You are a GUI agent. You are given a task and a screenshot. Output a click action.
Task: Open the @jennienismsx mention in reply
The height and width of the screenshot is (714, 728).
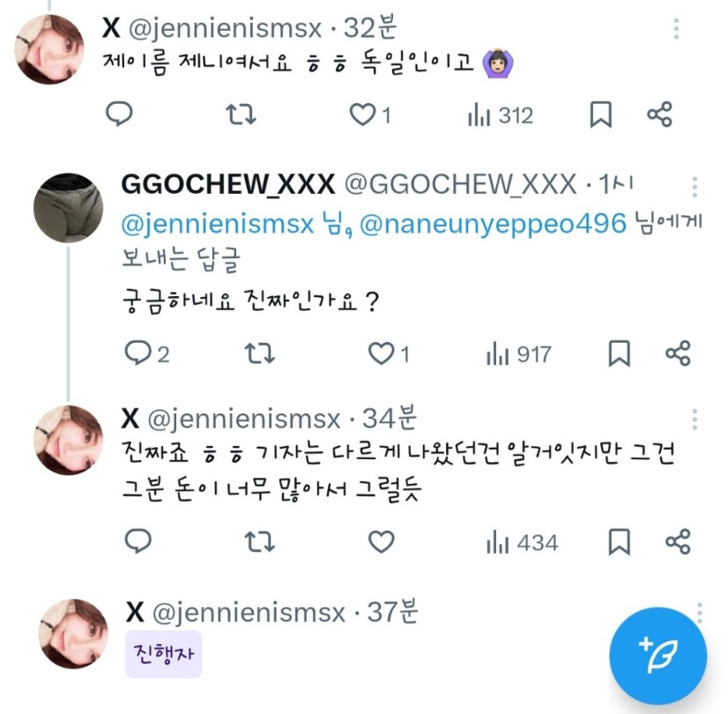pyautogui.click(x=217, y=224)
